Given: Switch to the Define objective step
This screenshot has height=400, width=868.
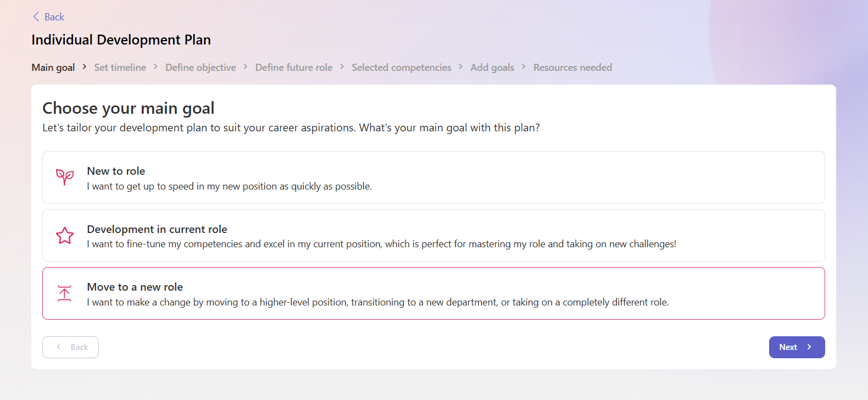Looking at the screenshot, I should [x=201, y=68].
